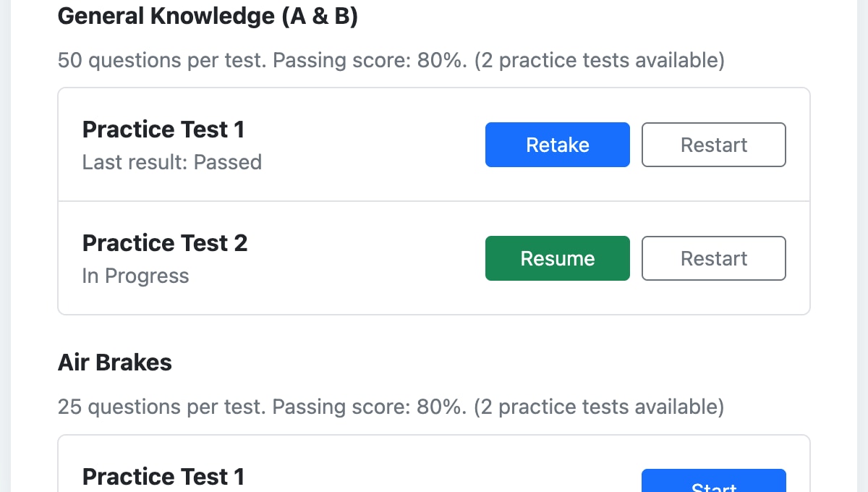Click the Air Brakes section heading
This screenshot has height=492, width=868.
coord(114,362)
